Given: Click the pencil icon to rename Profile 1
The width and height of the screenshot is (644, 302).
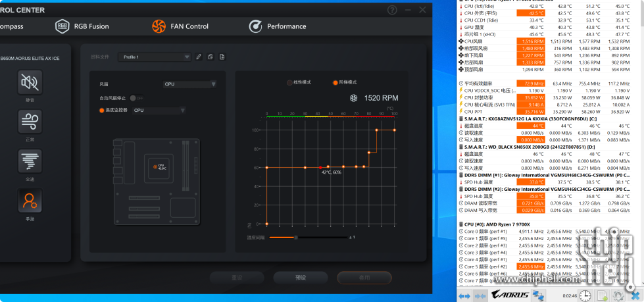Looking at the screenshot, I should click(199, 57).
